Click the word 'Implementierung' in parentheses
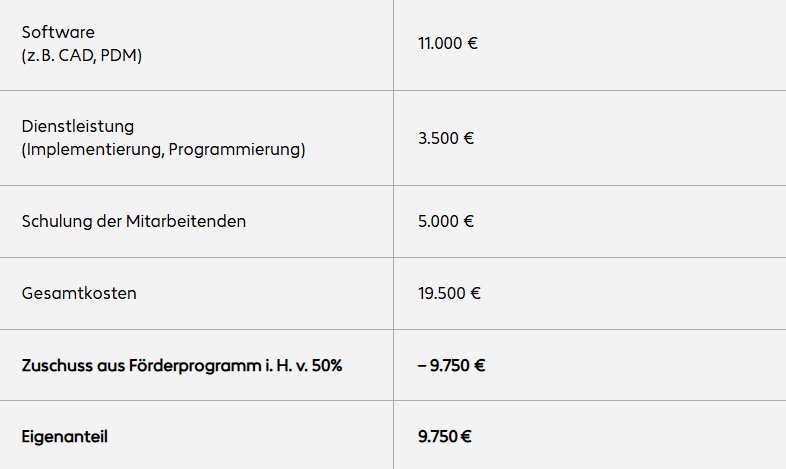 tap(93, 150)
